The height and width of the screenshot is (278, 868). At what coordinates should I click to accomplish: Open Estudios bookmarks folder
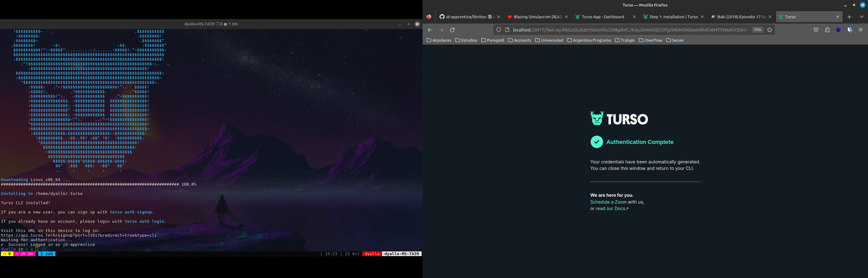(x=466, y=40)
